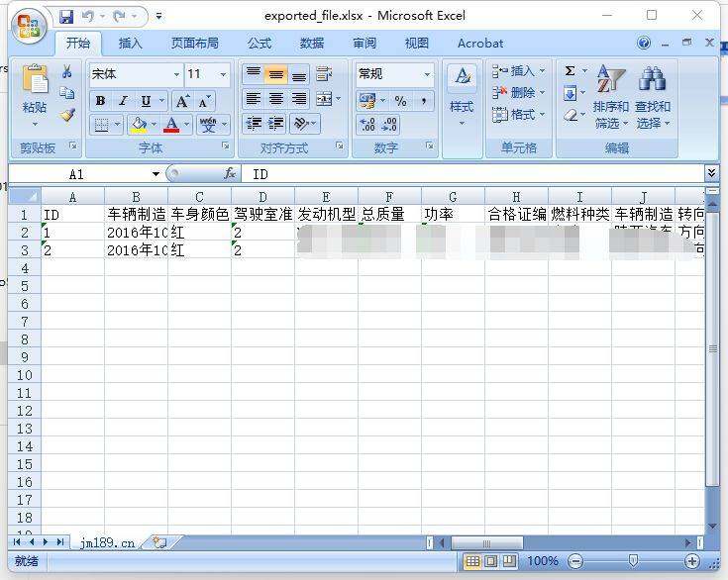Click the insert function fx button
Viewport: 728px width, 580px height.
[230, 174]
